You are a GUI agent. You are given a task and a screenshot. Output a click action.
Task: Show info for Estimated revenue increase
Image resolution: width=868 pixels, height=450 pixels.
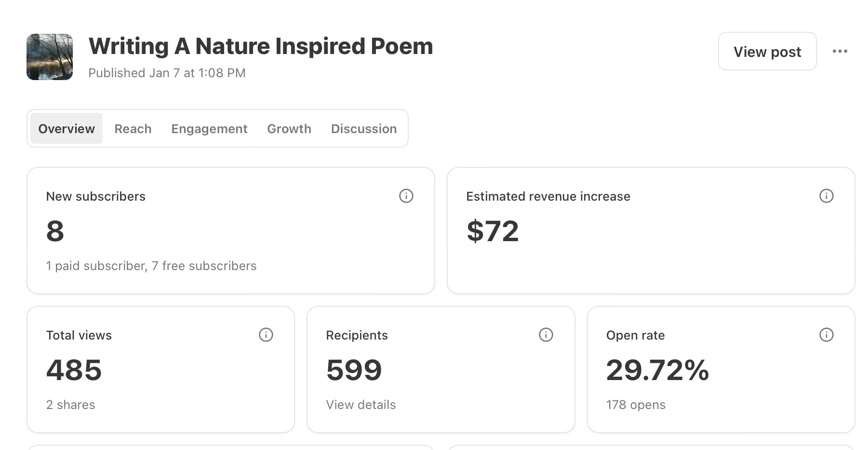coord(826,196)
